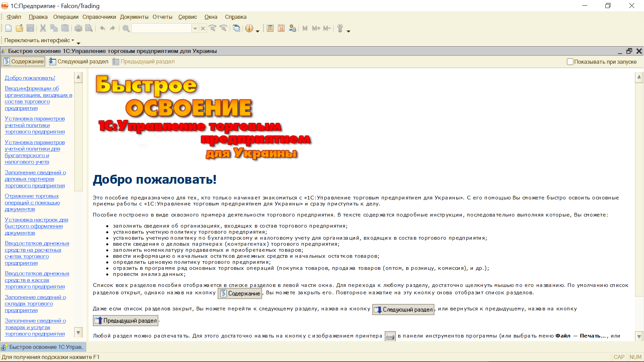Click the M memory button
Image resolution: width=644 pixels, height=362 pixels.
305,28
